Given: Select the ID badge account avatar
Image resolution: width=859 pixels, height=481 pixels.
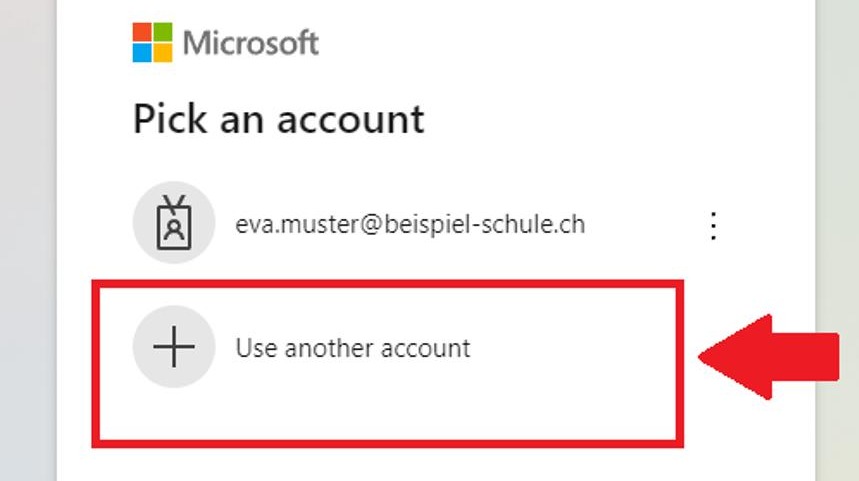Looking at the screenshot, I should pos(174,223).
